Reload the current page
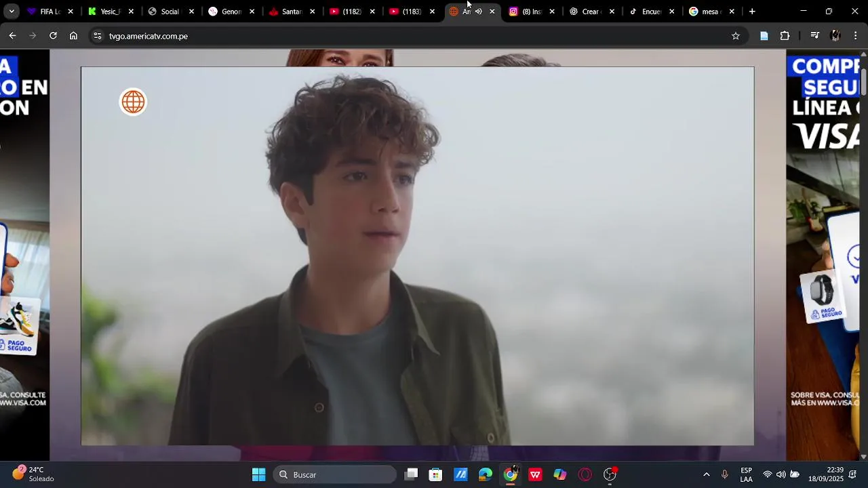 (x=53, y=36)
